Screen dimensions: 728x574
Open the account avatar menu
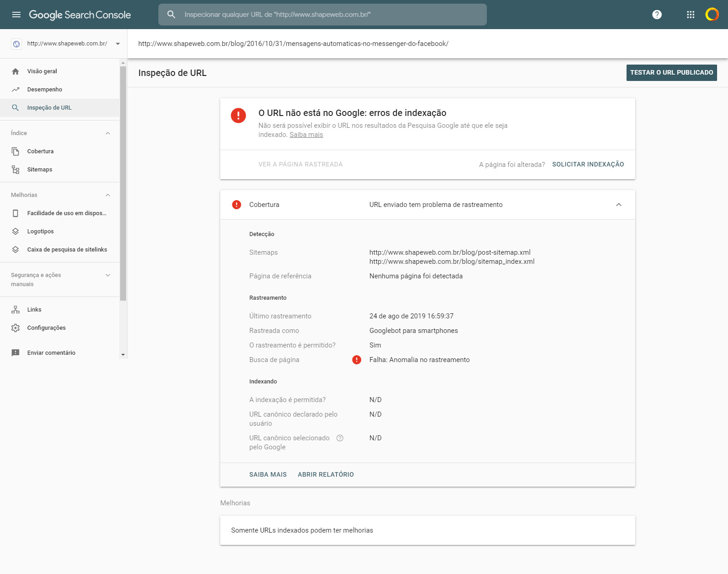[x=712, y=15]
